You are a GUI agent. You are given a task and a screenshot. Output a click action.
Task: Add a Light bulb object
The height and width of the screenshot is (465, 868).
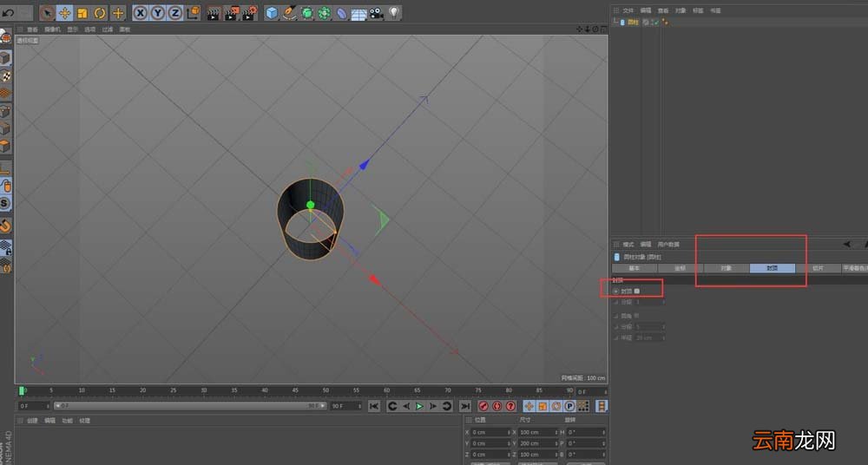click(x=393, y=13)
